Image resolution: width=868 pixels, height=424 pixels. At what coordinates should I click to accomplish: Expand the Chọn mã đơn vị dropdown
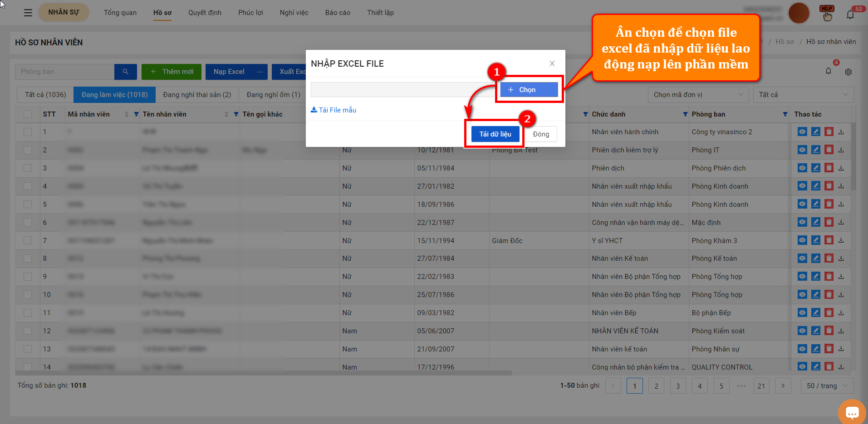(x=698, y=95)
